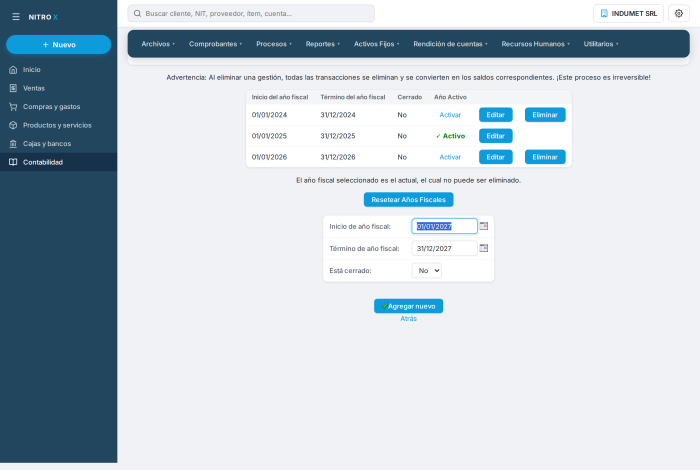Image resolution: width=700 pixels, height=470 pixels.
Task: Click the Cerrado column header
Action: 410,97
